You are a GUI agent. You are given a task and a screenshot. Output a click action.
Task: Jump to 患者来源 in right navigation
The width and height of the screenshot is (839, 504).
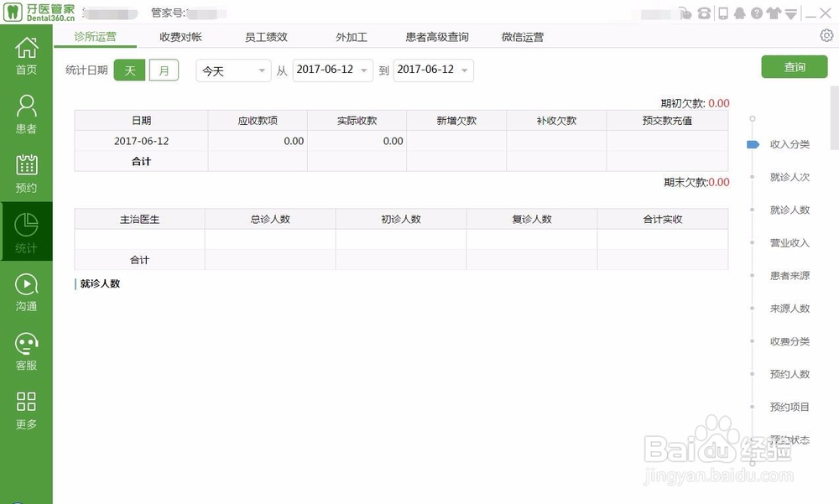click(789, 275)
